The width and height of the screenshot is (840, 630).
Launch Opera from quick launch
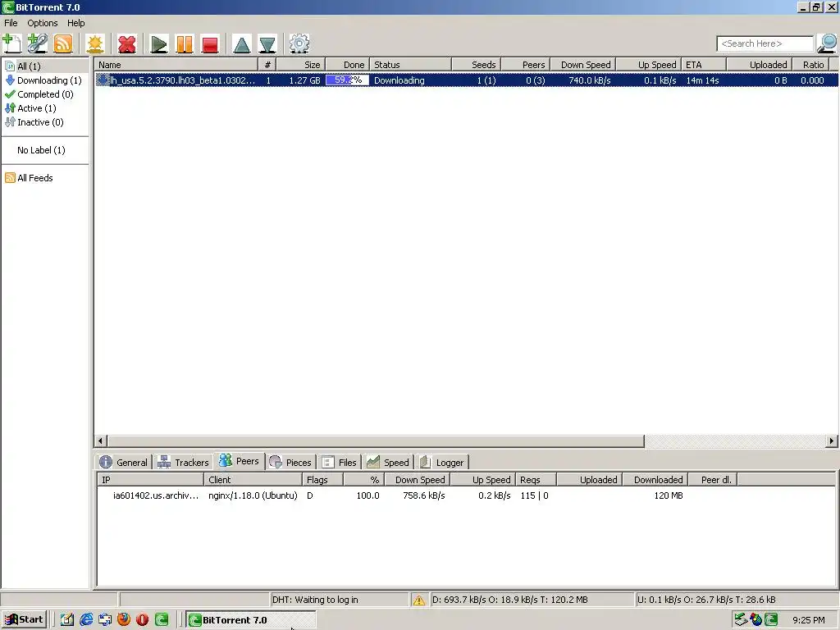[143, 620]
